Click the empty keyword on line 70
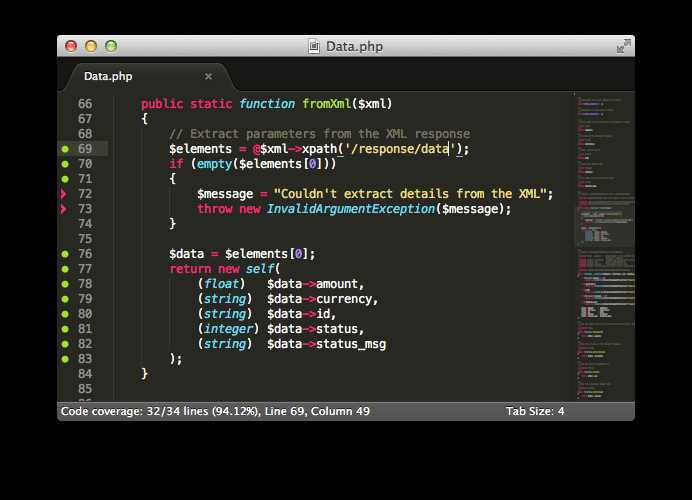This screenshot has width=692, height=500. 214,164
